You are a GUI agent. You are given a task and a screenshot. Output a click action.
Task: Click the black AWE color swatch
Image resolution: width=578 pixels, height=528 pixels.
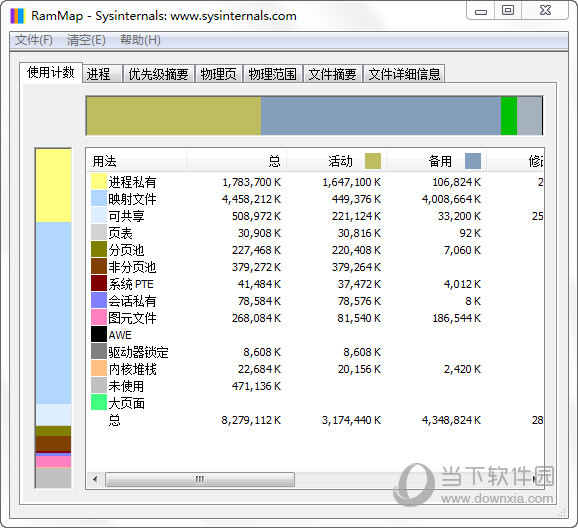click(99, 334)
